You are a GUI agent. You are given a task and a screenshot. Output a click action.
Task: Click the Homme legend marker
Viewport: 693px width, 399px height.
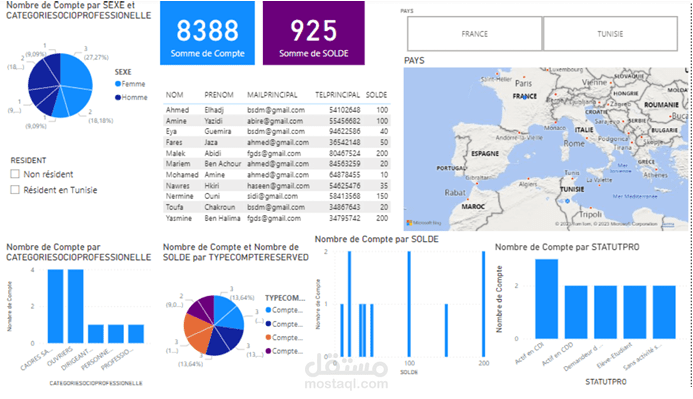coord(118,98)
